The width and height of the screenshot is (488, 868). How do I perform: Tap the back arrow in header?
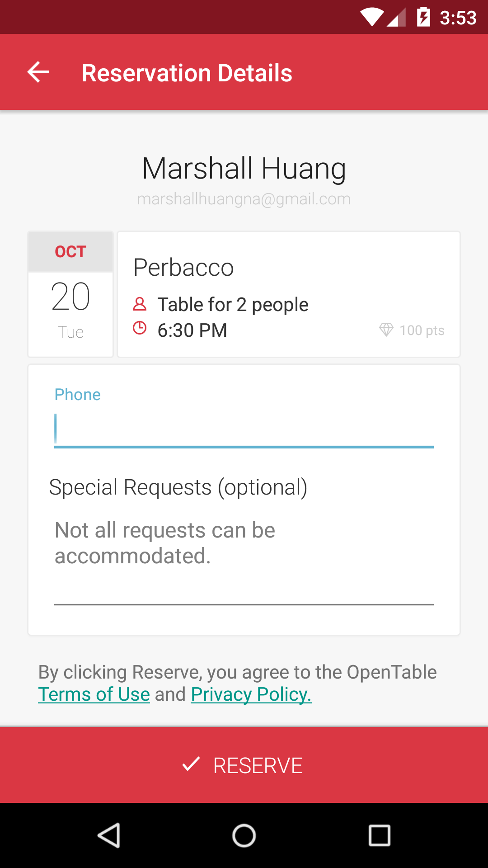coord(38,72)
